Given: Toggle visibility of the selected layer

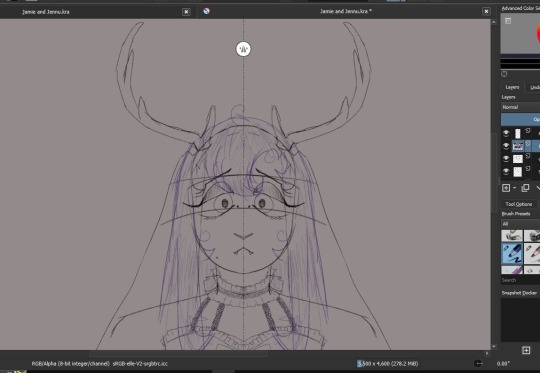Looking at the screenshot, I should coord(506,146).
